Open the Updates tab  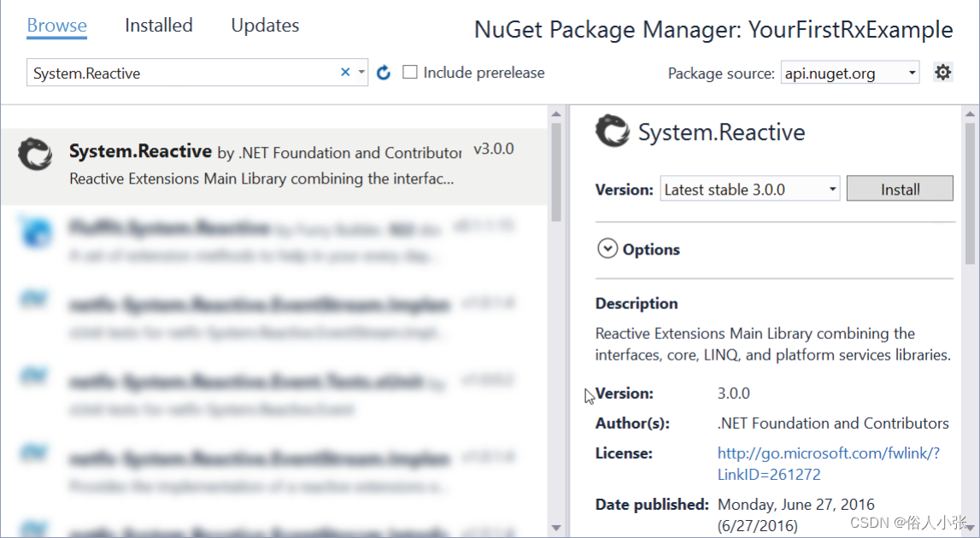click(x=265, y=26)
